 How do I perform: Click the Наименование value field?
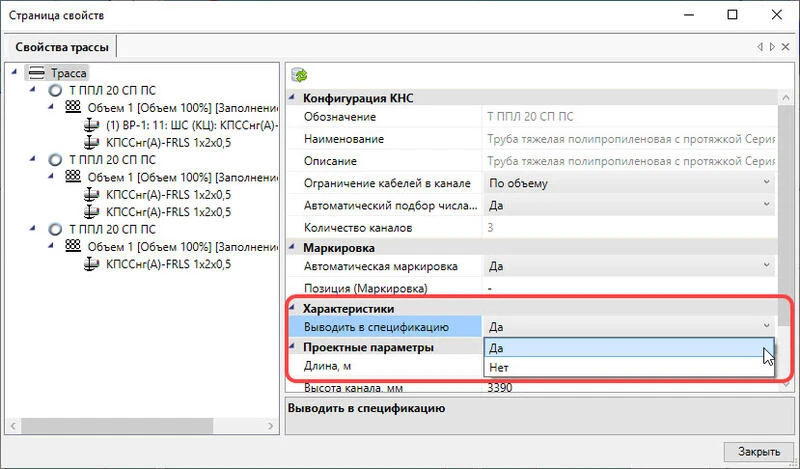point(630,139)
